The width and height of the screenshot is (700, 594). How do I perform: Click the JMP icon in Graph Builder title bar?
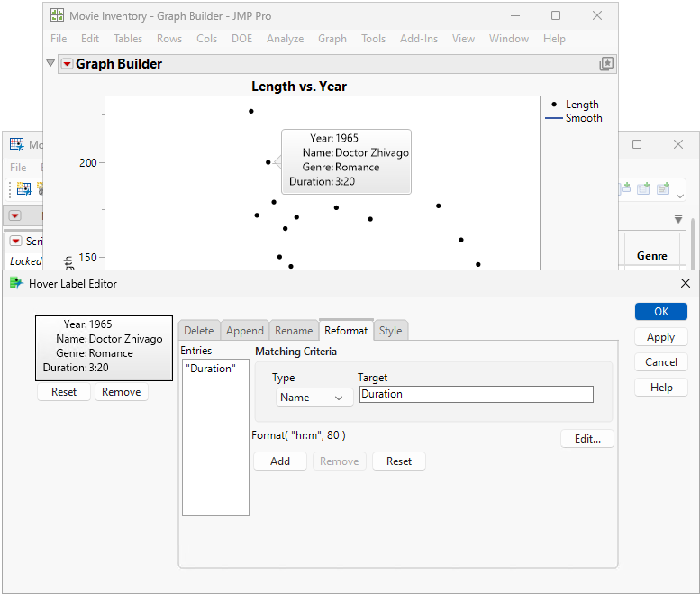point(57,15)
